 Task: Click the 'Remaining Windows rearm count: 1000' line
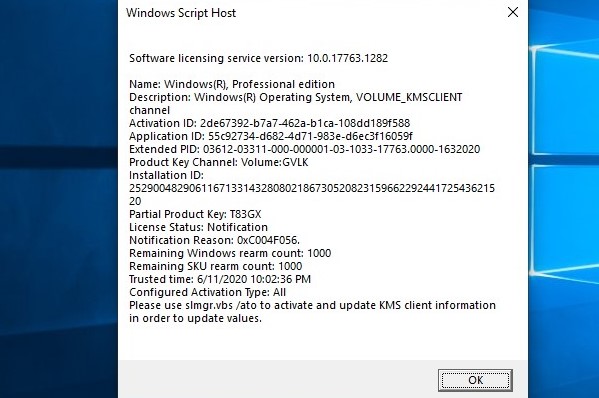click(230, 253)
